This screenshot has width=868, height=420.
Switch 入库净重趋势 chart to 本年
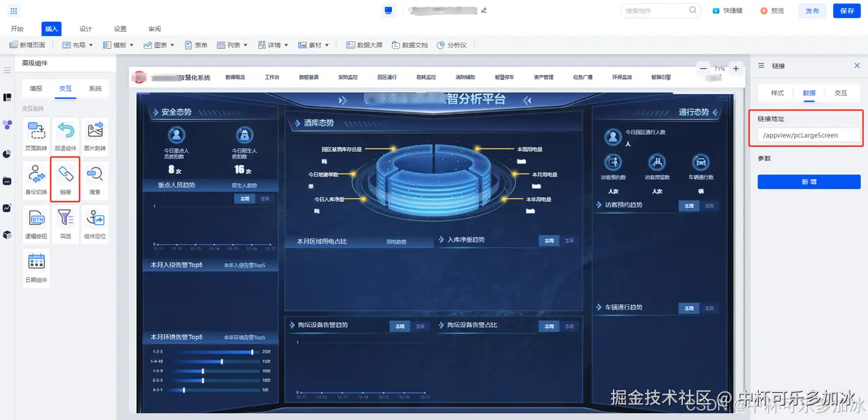point(568,240)
